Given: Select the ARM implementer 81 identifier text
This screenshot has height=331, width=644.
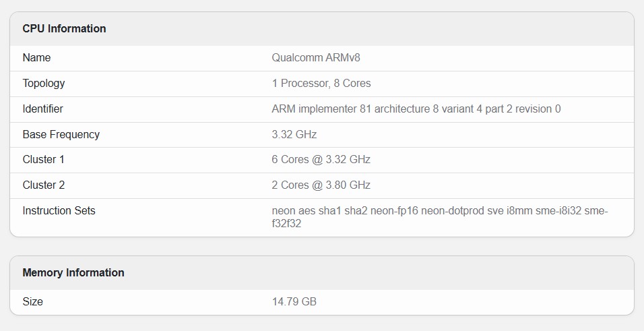Looking at the screenshot, I should click(416, 109).
